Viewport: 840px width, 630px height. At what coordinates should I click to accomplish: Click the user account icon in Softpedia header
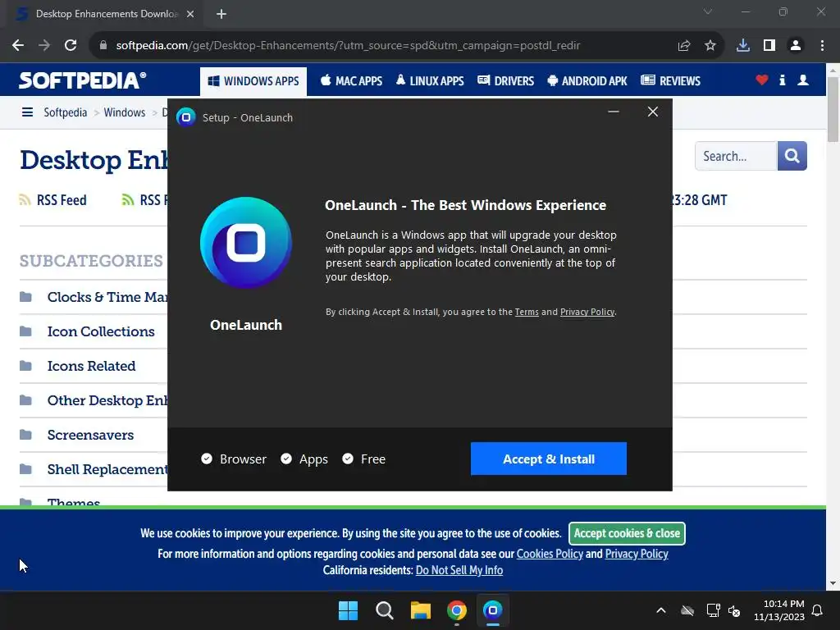coord(803,80)
